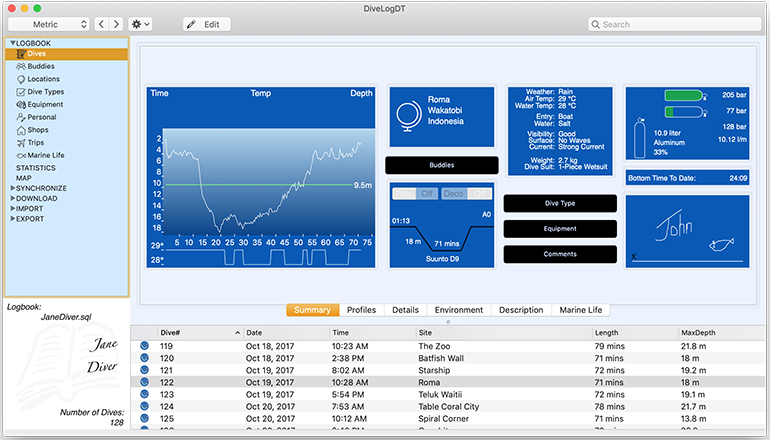Viewport: 770px width, 440px height.
Task: Click the previous record arrow in toolbar
Action: tap(102, 23)
